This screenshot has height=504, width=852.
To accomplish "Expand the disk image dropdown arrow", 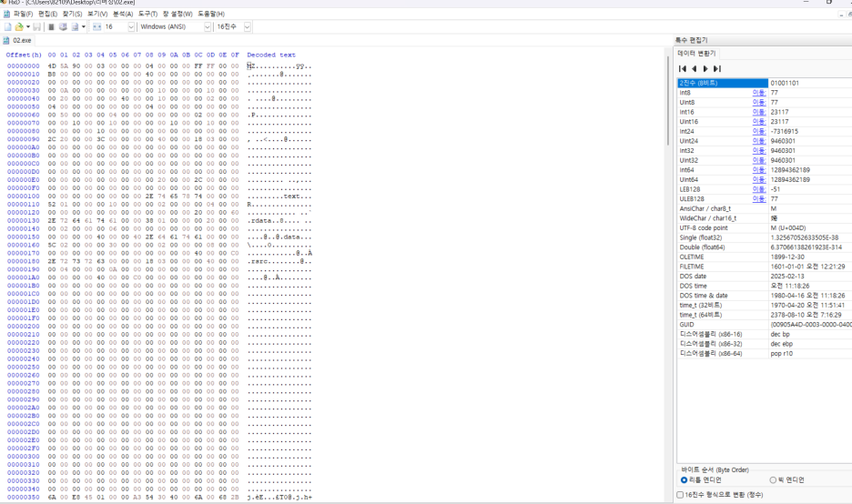I will tap(83, 26).
